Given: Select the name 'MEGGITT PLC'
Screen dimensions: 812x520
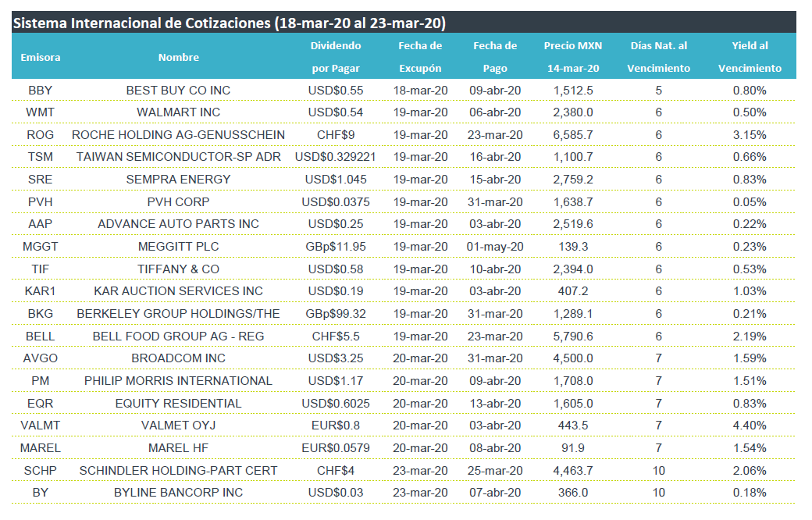Looking at the screenshot, I should pos(178,247).
